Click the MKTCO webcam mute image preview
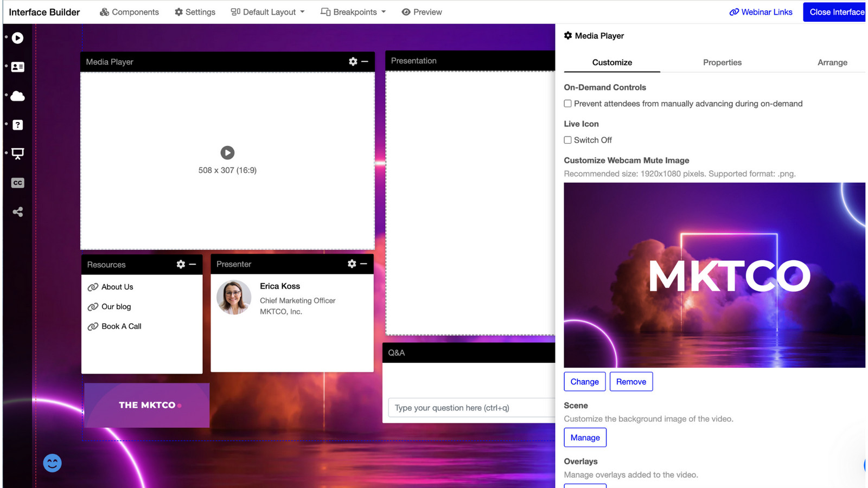Viewport: 868px width, 488px height. pos(714,275)
